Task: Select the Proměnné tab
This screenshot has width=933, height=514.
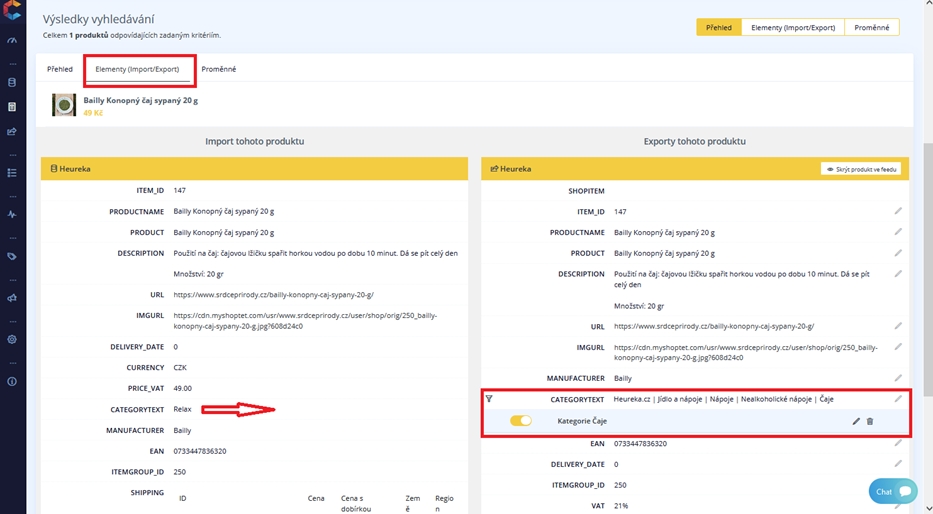Action: (x=219, y=69)
